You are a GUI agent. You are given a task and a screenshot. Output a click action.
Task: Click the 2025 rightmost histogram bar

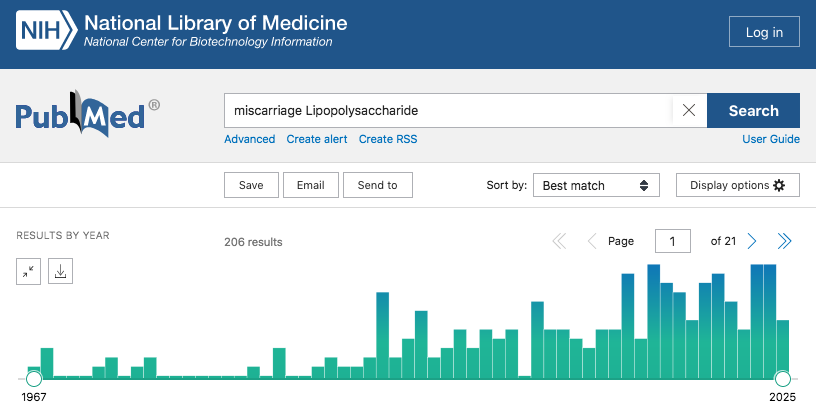click(783, 349)
